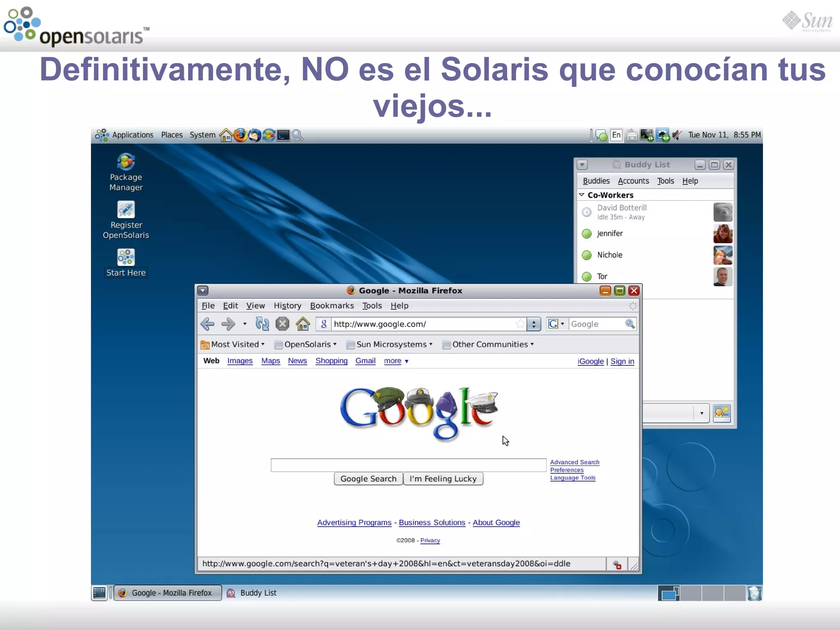Open the History menu in Firefox
The height and width of the screenshot is (630, 840).
288,306
